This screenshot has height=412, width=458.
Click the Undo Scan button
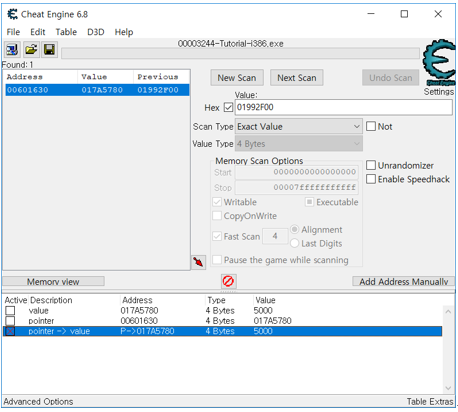[391, 78]
